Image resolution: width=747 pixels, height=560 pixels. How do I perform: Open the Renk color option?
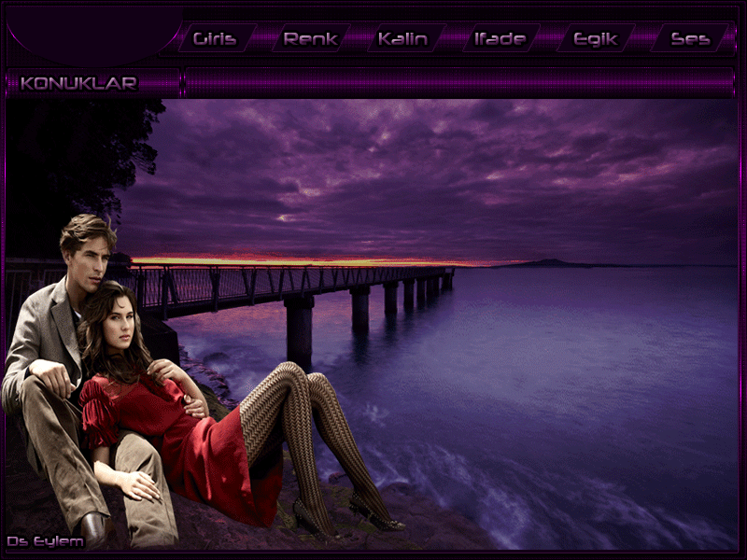(x=310, y=39)
